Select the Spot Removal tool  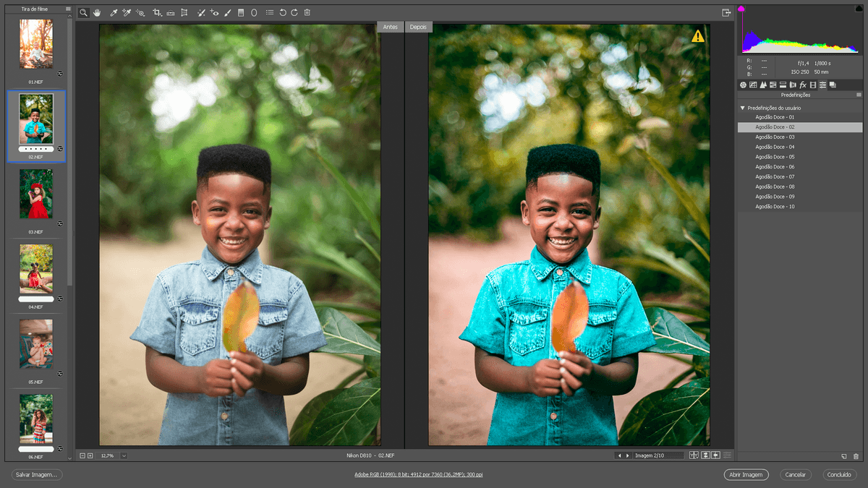[202, 13]
